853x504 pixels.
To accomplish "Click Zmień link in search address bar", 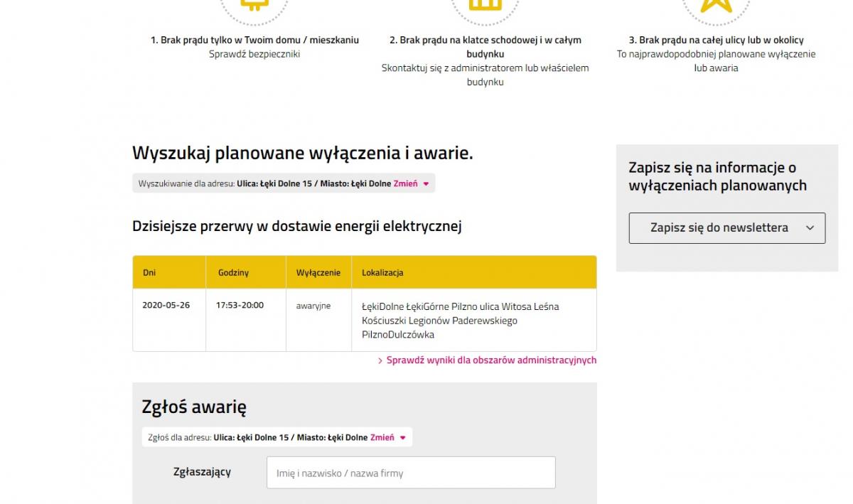I will point(406,183).
